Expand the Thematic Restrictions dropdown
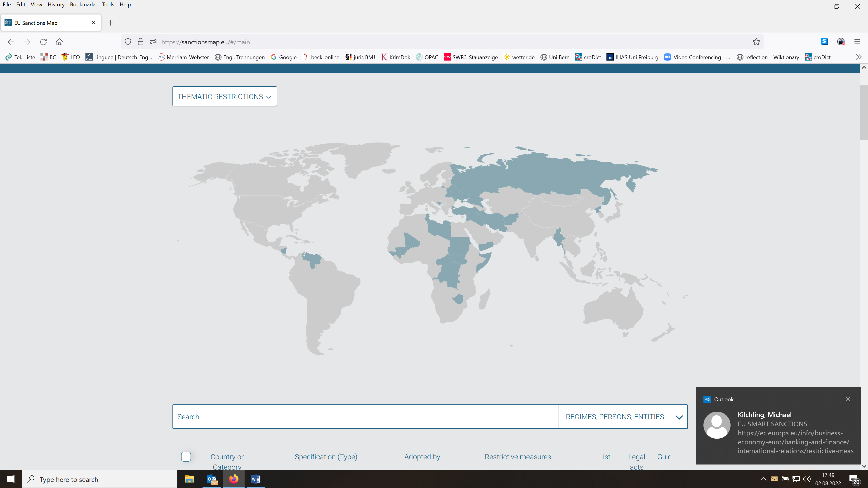Image resolution: width=868 pixels, height=488 pixels. pyautogui.click(x=224, y=97)
